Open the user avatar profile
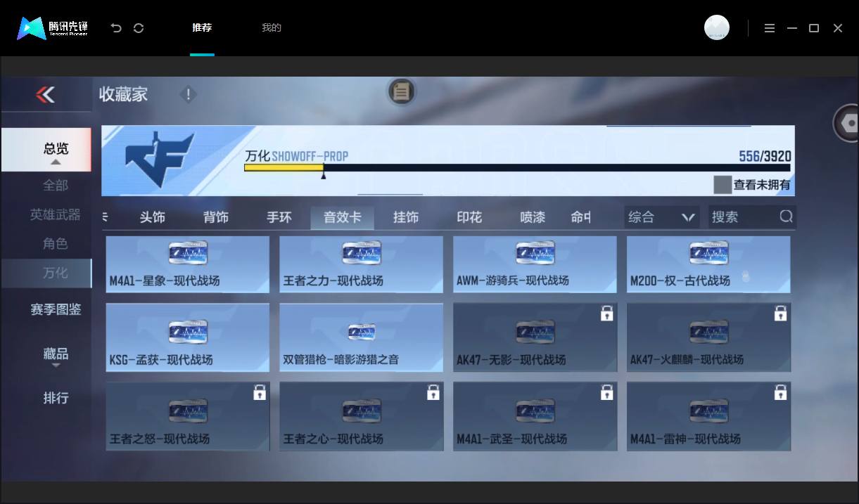 coord(717,27)
